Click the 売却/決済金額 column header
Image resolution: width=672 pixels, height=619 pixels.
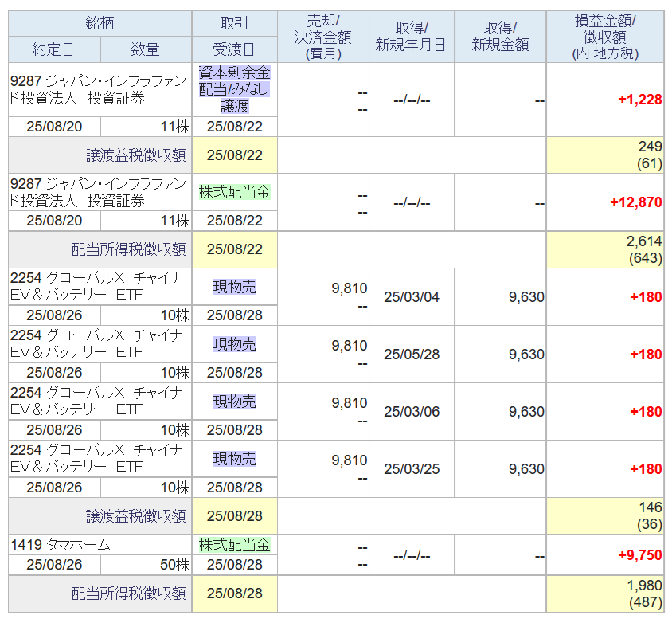click(x=323, y=37)
